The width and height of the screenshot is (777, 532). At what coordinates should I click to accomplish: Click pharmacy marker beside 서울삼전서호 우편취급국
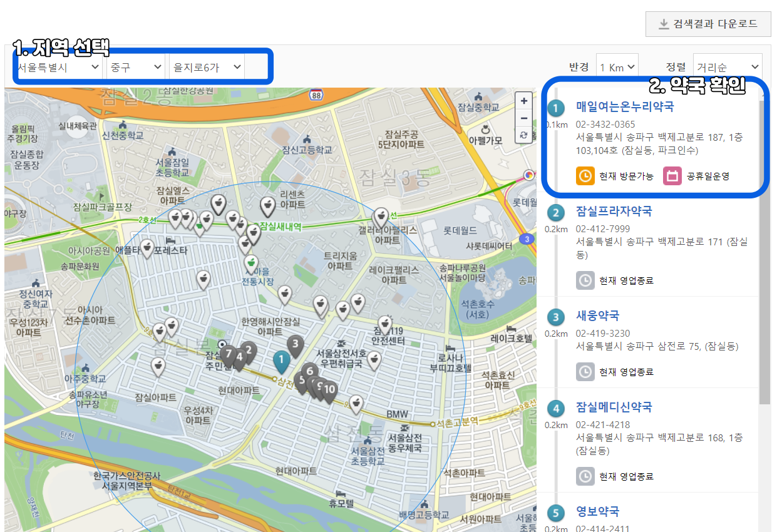coord(374,362)
